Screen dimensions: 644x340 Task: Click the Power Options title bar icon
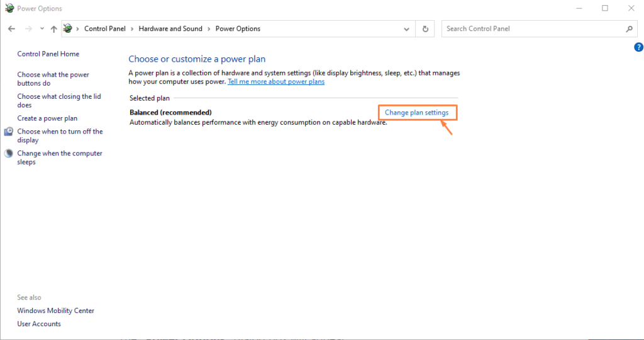9,8
